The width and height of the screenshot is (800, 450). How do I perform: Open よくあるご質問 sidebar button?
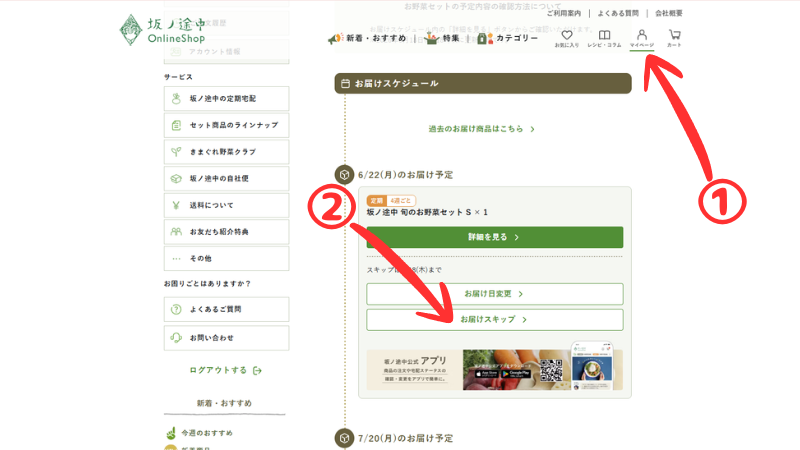click(227, 309)
